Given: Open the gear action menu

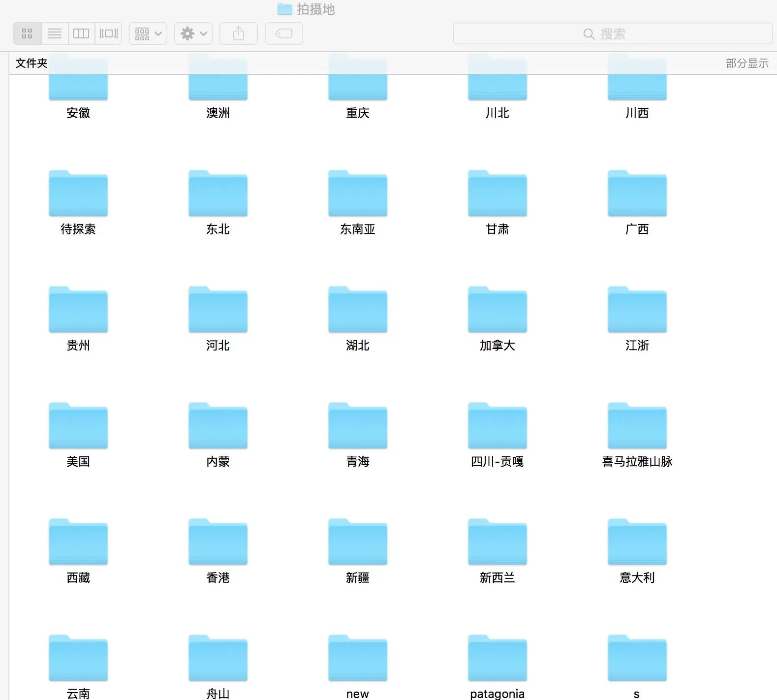Looking at the screenshot, I should coord(193,33).
